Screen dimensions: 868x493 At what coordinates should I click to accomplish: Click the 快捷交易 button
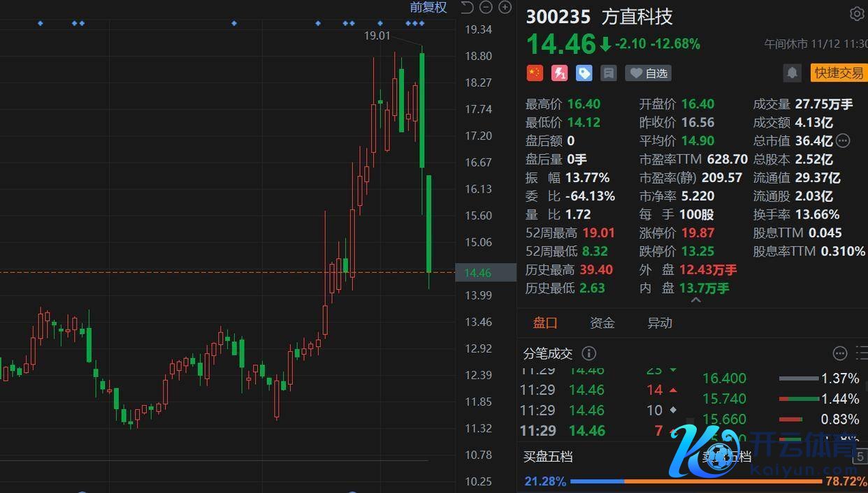[x=839, y=73]
